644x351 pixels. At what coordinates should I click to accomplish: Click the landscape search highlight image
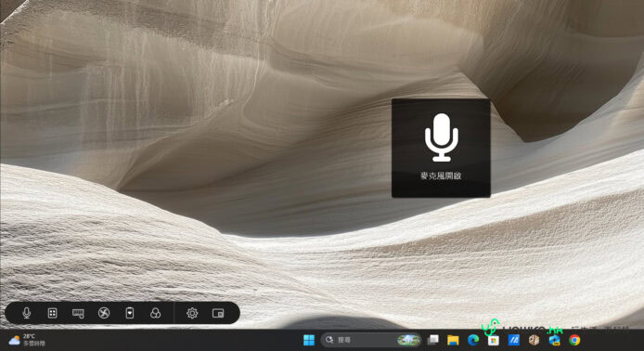tap(408, 340)
